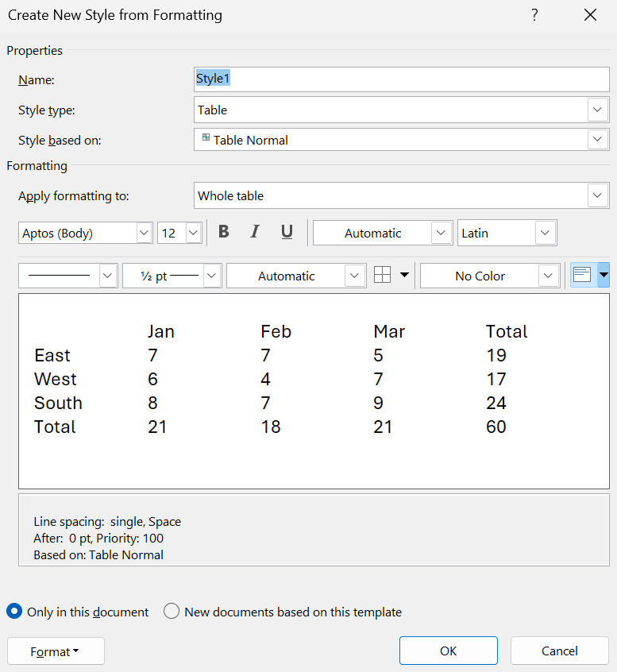The width and height of the screenshot is (617, 672).
Task: Click the dialog Help question mark
Action: coord(534,15)
